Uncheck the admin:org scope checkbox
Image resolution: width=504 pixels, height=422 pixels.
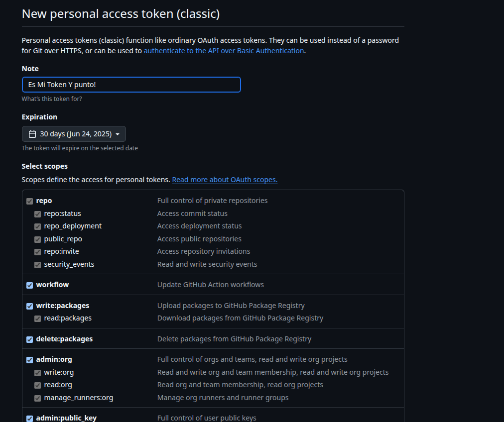30,360
